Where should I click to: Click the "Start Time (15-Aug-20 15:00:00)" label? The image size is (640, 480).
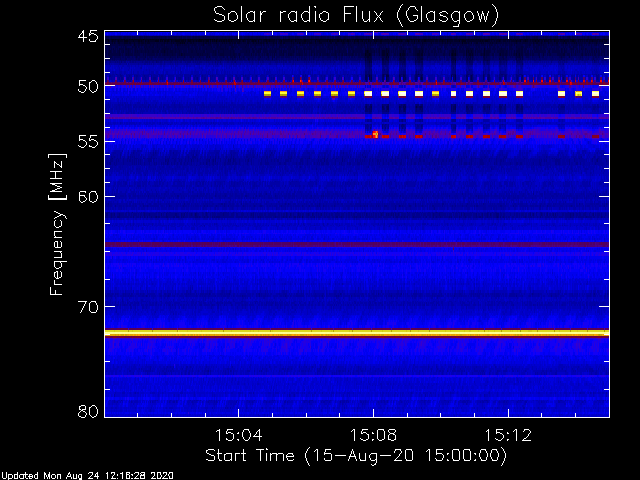click(356, 456)
